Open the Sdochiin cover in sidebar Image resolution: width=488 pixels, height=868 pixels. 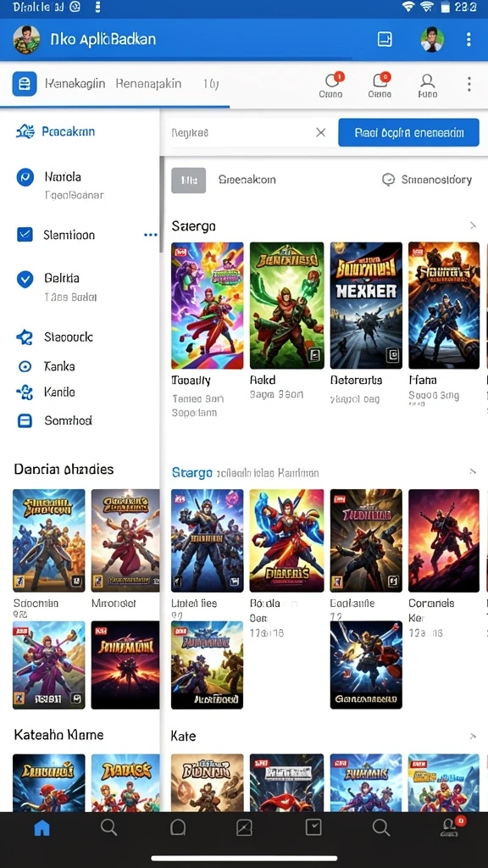tap(48, 541)
